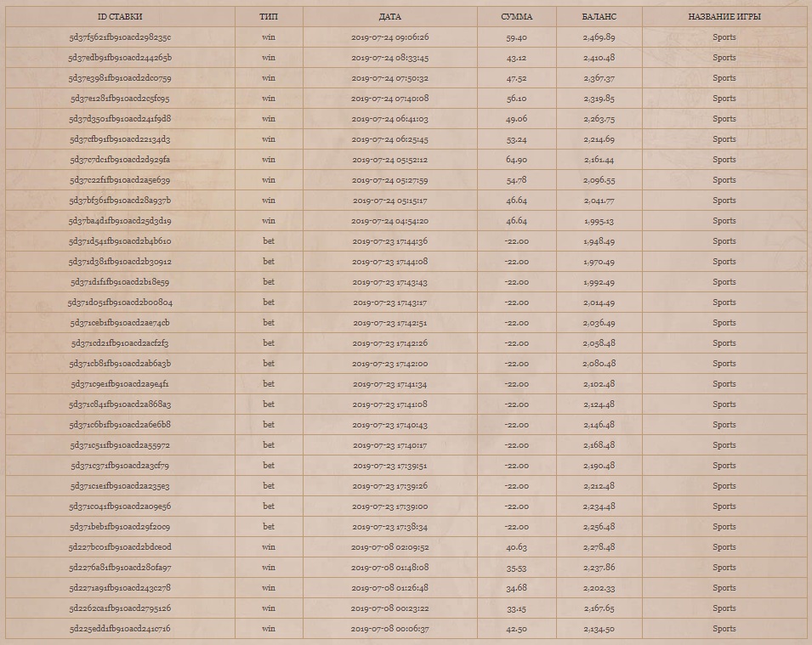Click the sum value 43.12

point(516,58)
